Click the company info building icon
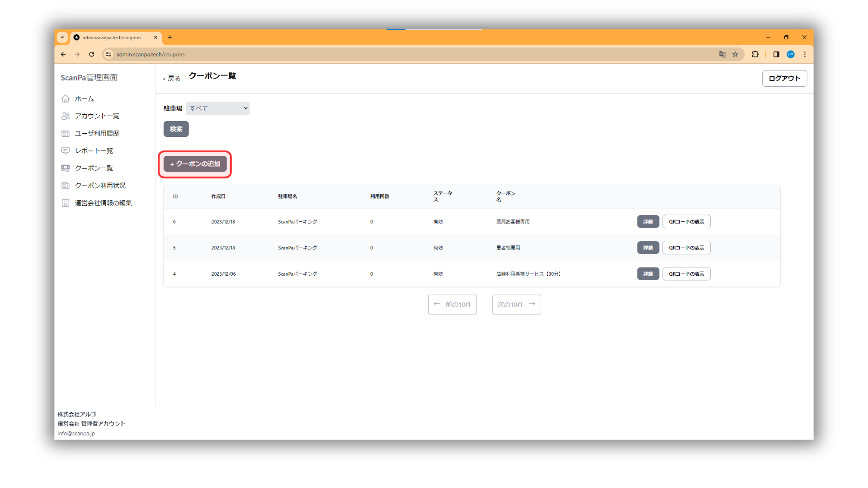The height and width of the screenshot is (488, 868). point(66,203)
